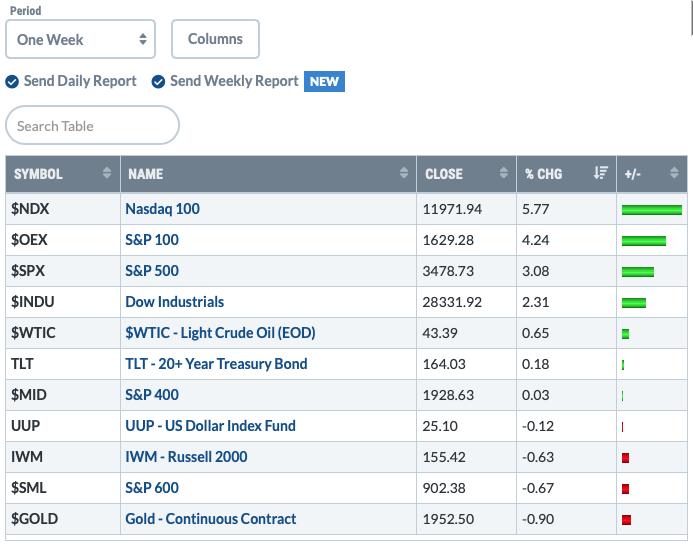Click the close value 1952.50
Screen dimensions: 693x545
(448, 519)
